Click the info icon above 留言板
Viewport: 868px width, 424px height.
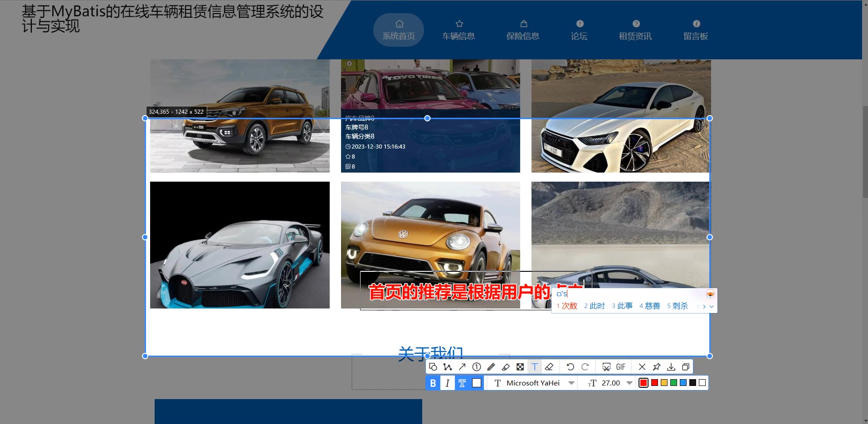(x=697, y=24)
